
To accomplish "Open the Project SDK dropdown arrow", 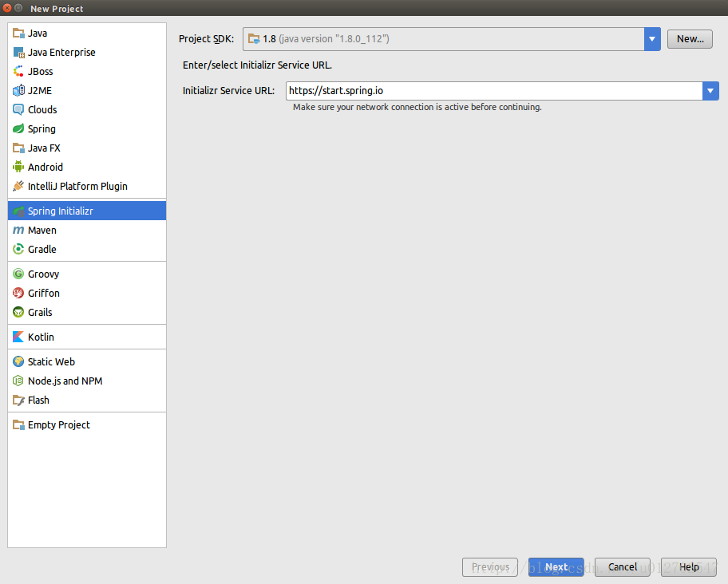I will coord(652,38).
